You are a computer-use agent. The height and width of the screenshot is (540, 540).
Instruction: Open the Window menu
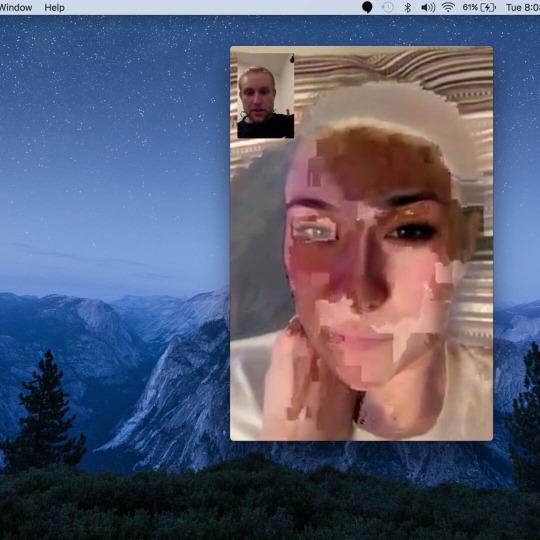15,7
